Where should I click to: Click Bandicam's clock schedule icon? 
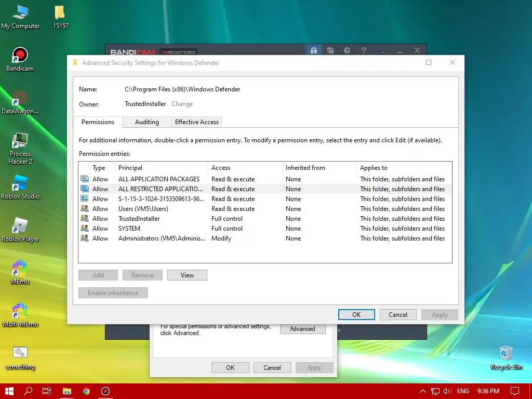click(347, 50)
